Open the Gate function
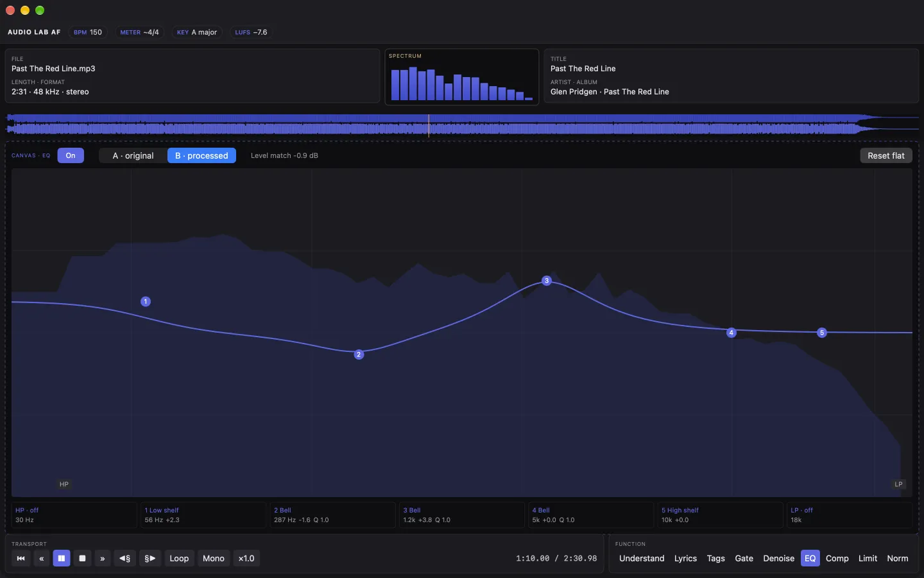This screenshot has height=578, width=924. (744, 558)
